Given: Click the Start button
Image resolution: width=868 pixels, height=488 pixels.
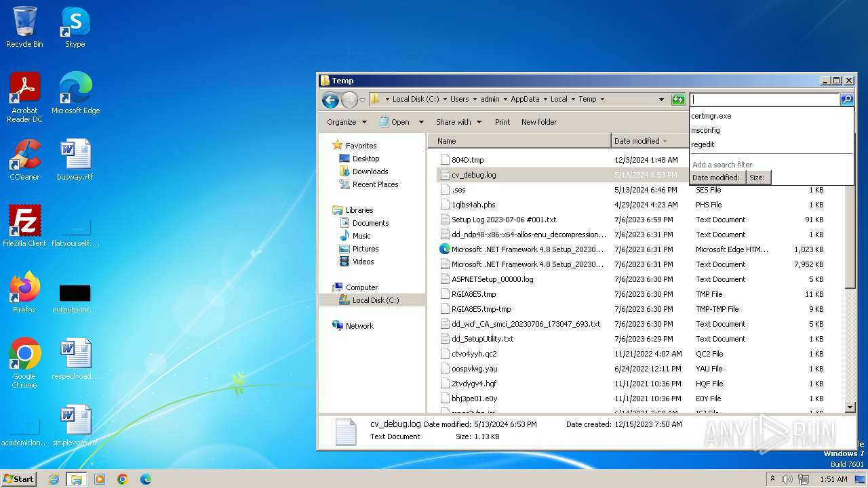Looking at the screenshot, I should [18, 479].
